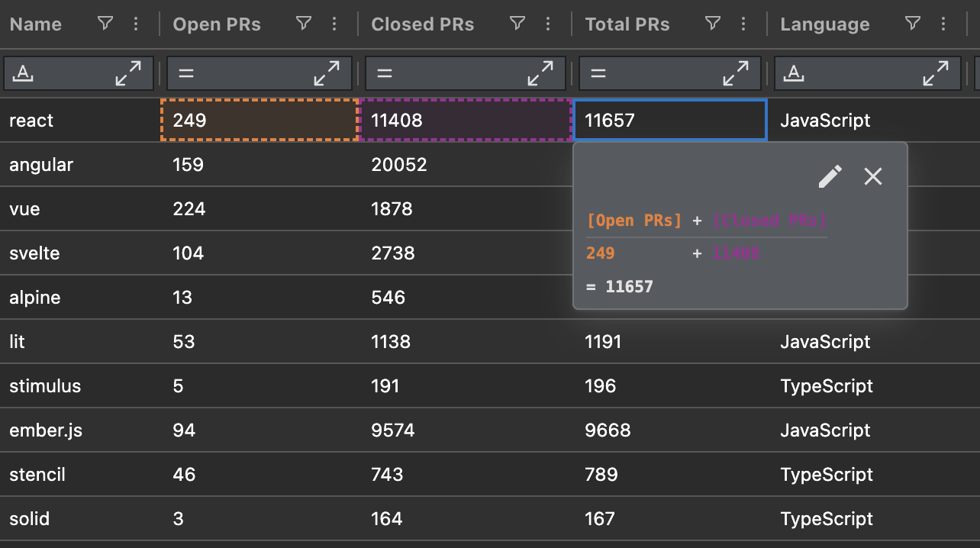This screenshot has height=548, width=980.
Task: Click [Closed PRs] reference in formula popup
Action: pyautogui.click(x=769, y=221)
